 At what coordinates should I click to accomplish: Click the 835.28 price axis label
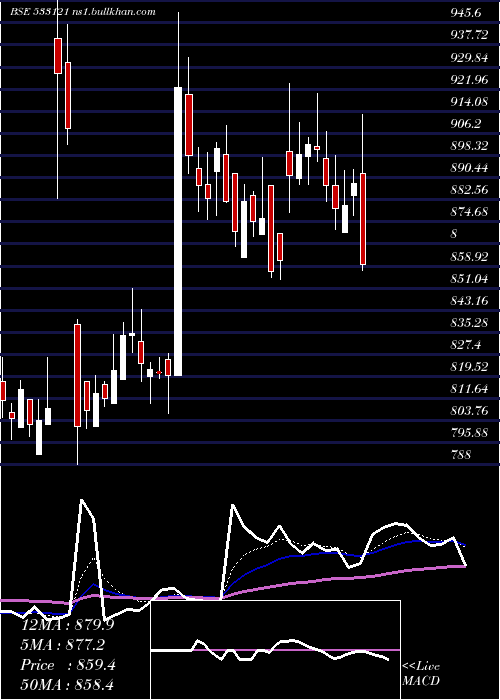click(469, 323)
